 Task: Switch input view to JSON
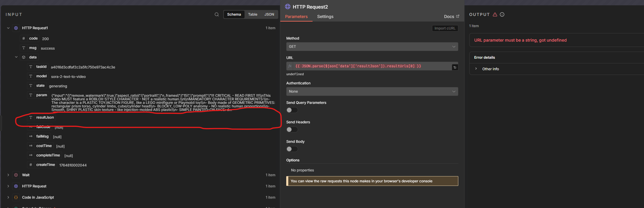[x=269, y=14]
